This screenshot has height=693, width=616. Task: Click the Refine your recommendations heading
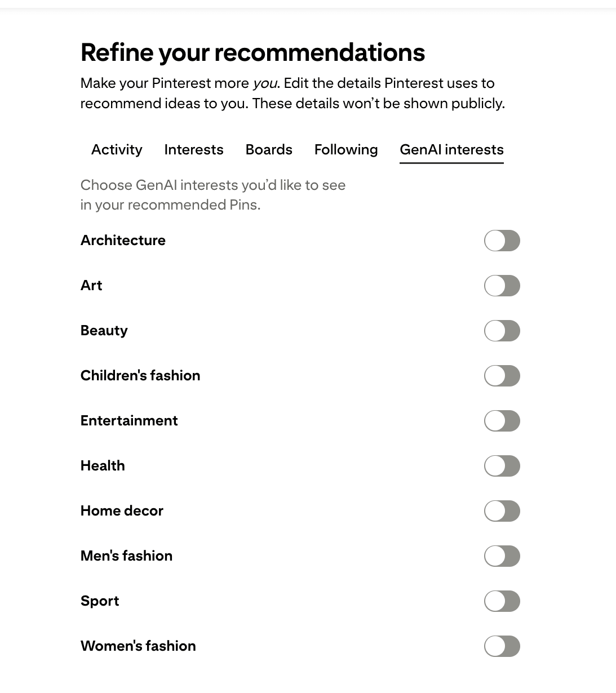pos(252,52)
